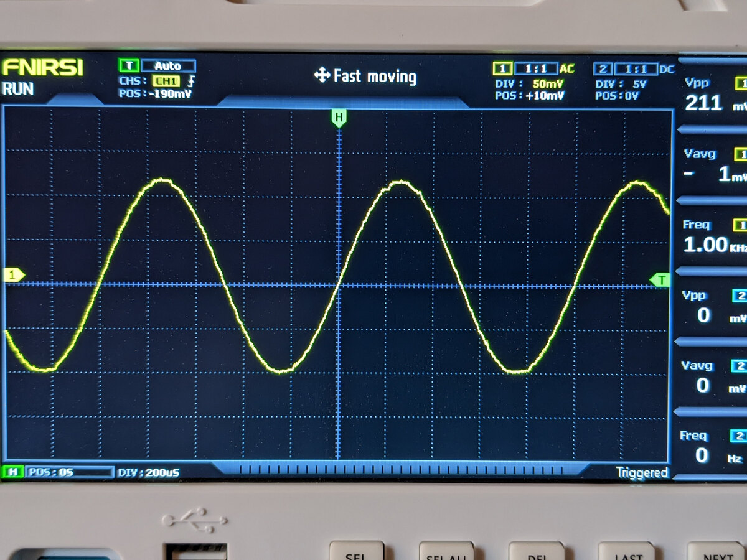Viewport: 747px width, 560px height.
Task: Toggle the RUN acquisition state
Action: click(x=17, y=88)
